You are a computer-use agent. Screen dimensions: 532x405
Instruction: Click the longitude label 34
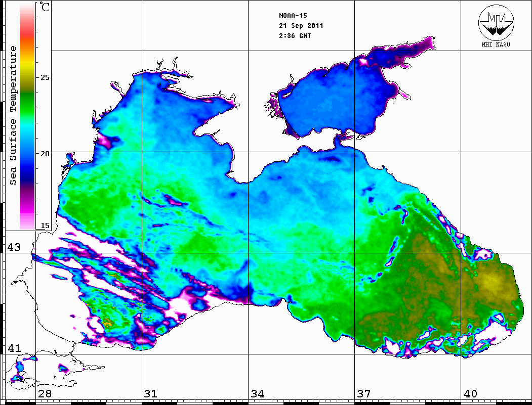(x=257, y=394)
